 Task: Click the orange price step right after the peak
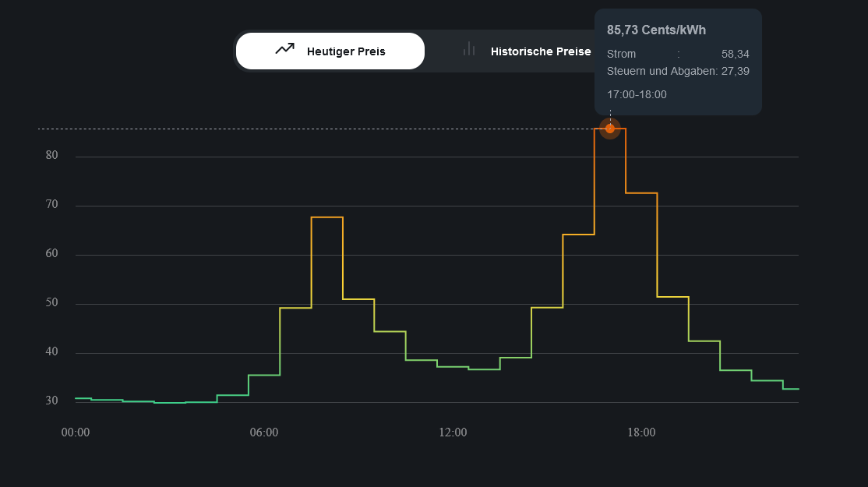(x=641, y=192)
